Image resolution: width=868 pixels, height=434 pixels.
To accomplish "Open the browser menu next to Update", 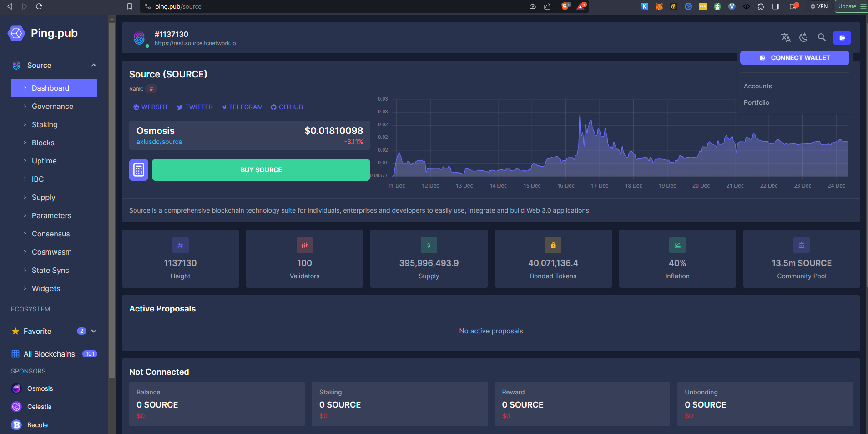I will [x=863, y=6].
